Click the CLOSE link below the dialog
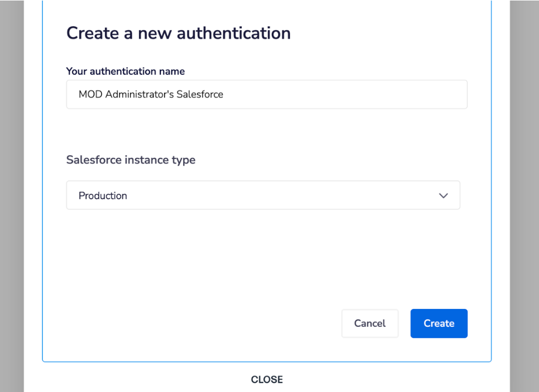 [x=267, y=380]
